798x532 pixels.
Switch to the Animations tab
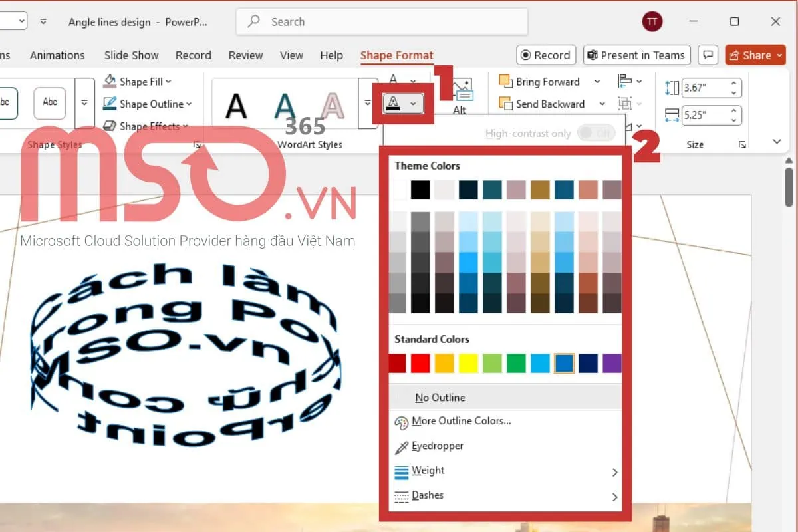pyautogui.click(x=57, y=55)
